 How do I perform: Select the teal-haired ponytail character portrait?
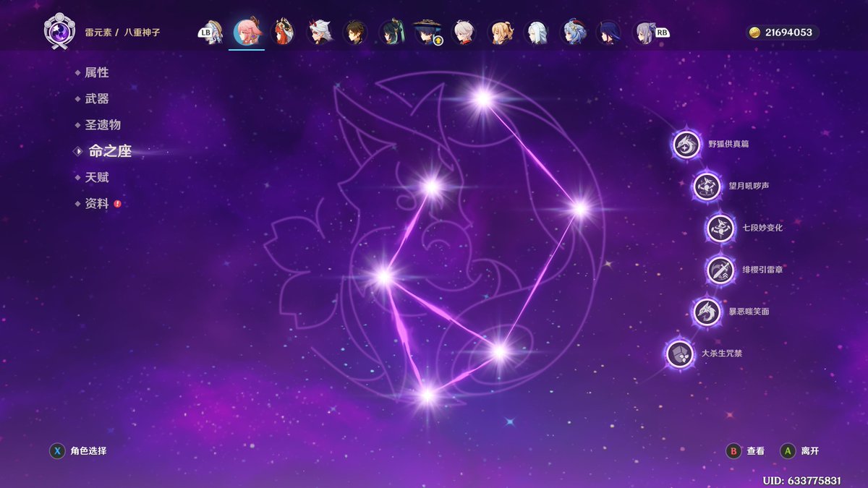(391, 33)
